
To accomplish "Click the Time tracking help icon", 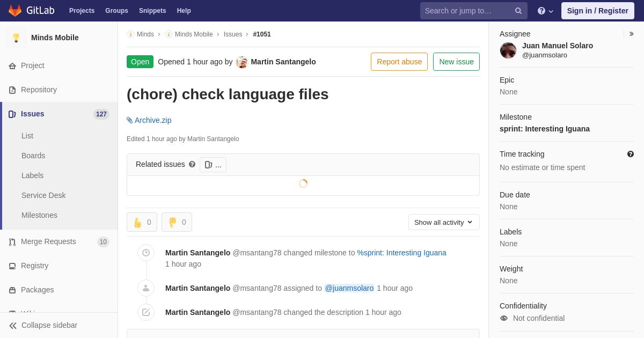I will (631, 154).
